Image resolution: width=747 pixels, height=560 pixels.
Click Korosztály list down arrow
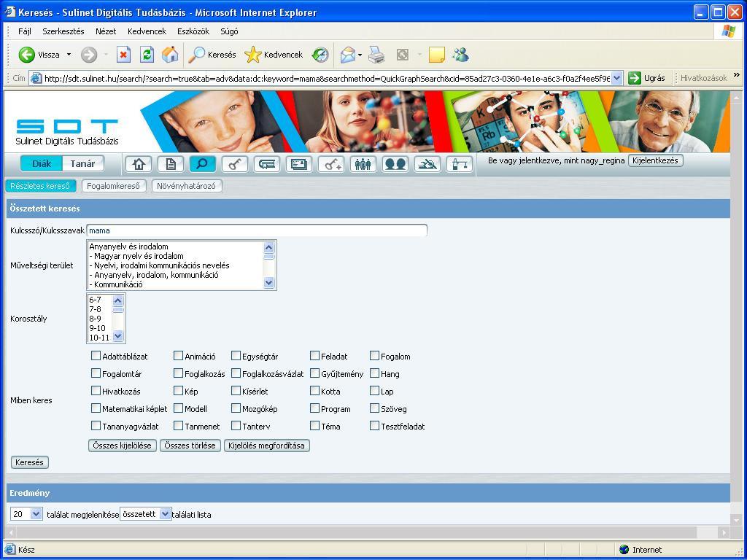point(117,335)
